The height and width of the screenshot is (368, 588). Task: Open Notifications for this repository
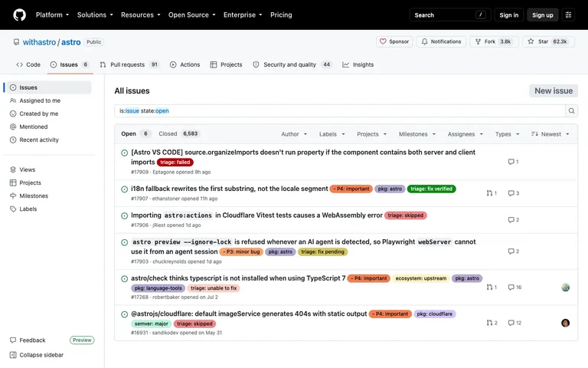click(441, 41)
